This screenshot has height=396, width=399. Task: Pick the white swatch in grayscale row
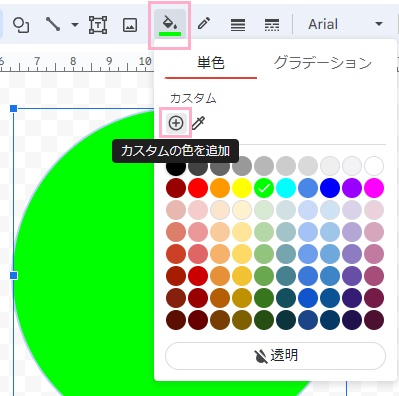tap(374, 166)
